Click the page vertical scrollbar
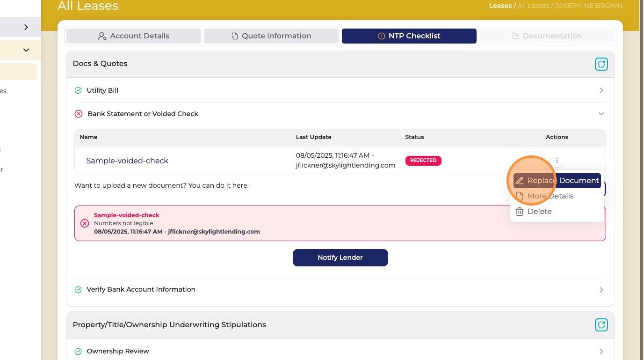The height and width of the screenshot is (360, 644). click(x=642, y=180)
